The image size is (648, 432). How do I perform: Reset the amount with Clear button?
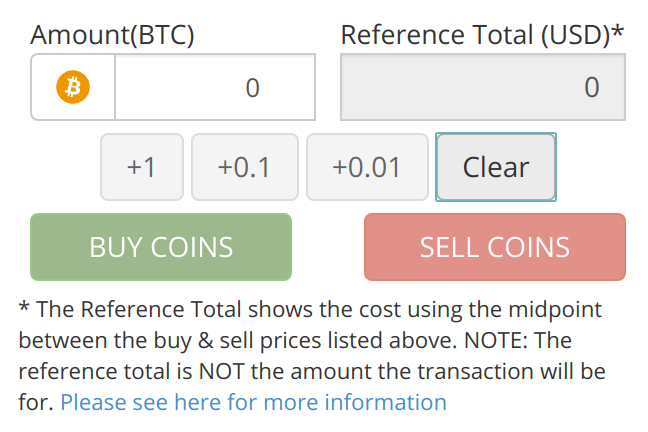496,167
